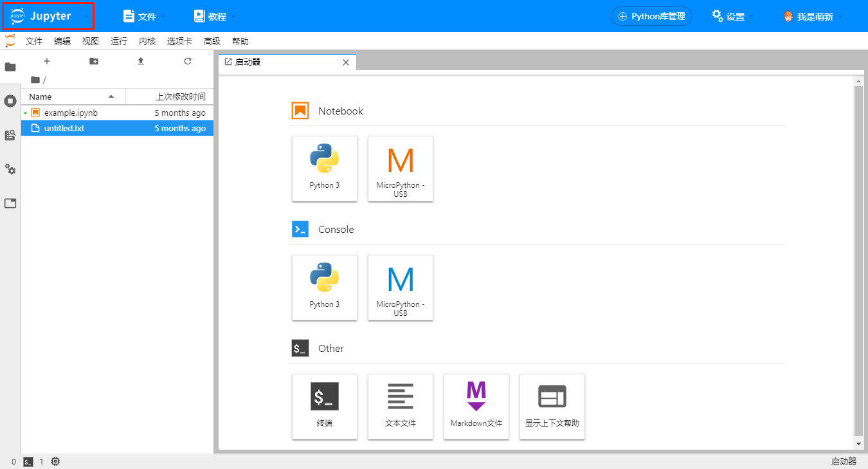Viewport: 868px width, 469px height.
Task: Open the running kernels sidebar icon
Action: pyautogui.click(x=10, y=101)
